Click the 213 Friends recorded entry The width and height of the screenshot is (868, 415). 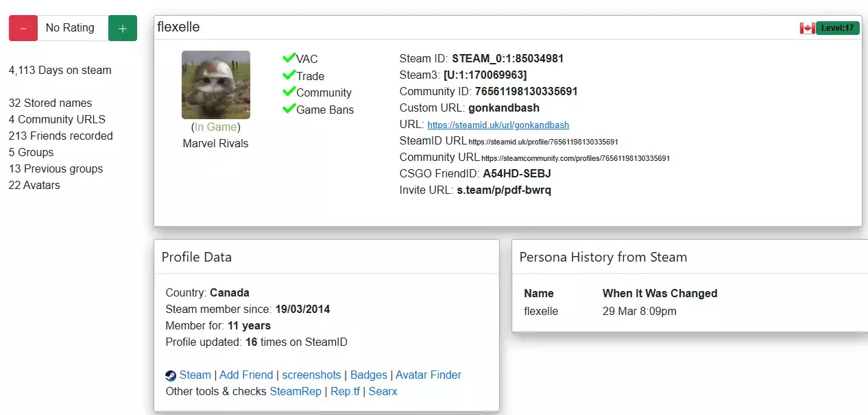[61, 136]
